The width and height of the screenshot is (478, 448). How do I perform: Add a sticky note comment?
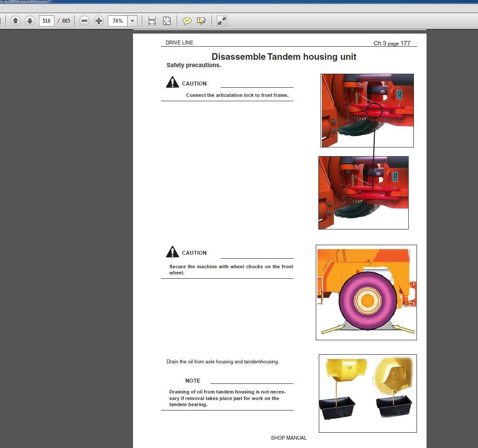click(187, 21)
